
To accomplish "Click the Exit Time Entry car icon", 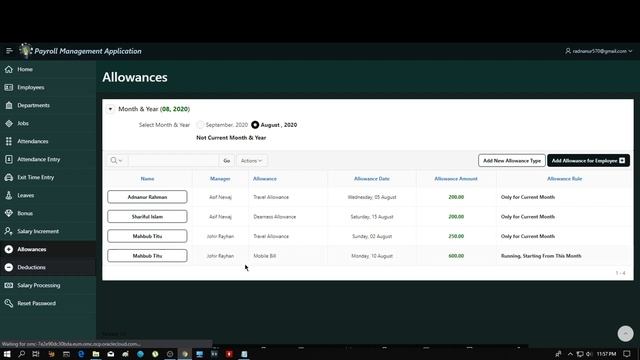I will [x=9, y=177].
